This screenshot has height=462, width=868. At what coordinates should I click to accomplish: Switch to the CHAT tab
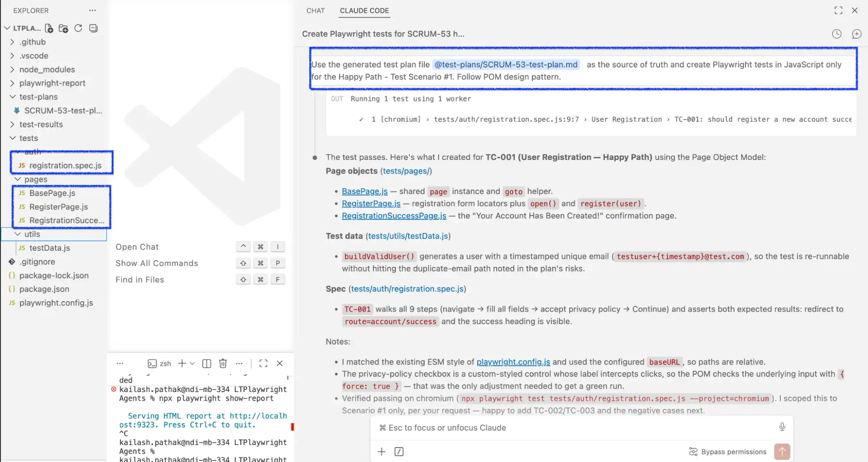click(315, 10)
